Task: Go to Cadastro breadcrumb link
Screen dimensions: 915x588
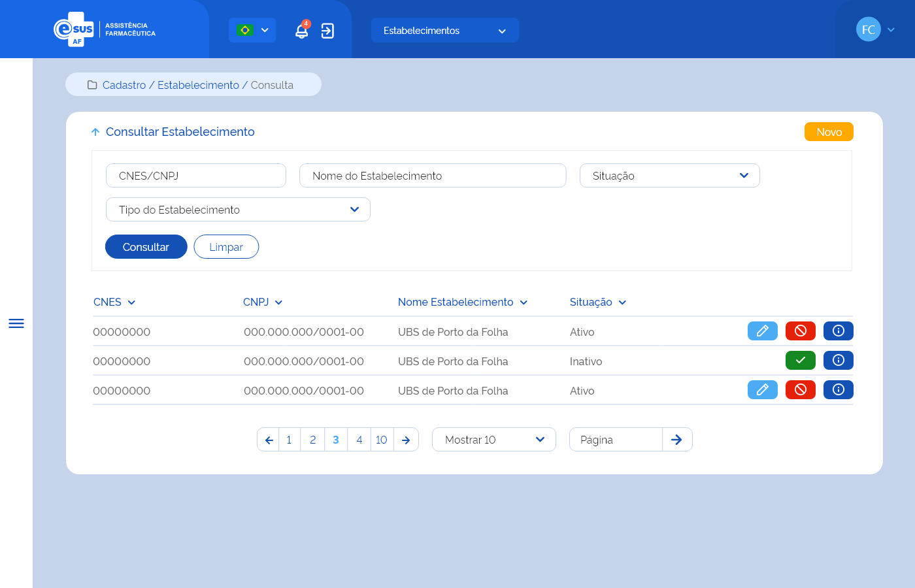Action: [124, 85]
